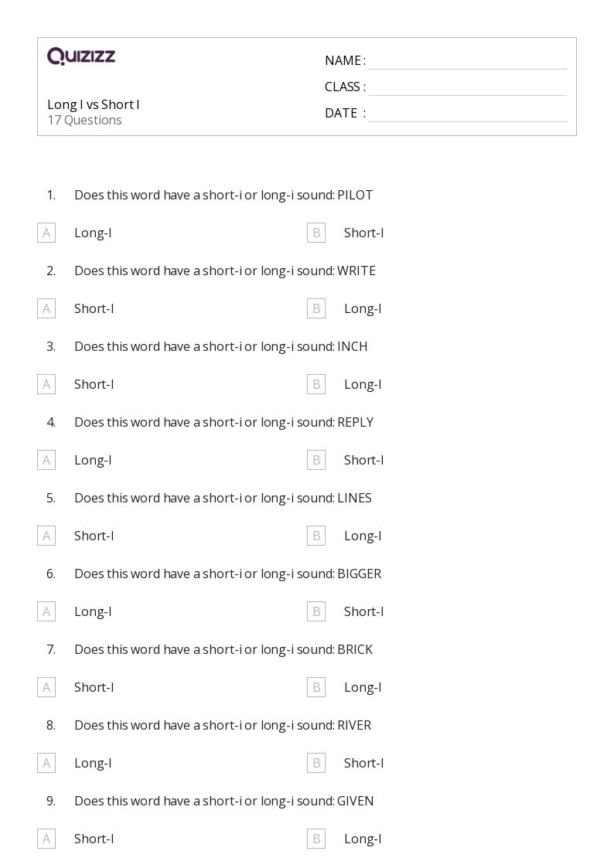The width and height of the screenshot is (614, 868).
Task: Check box A Short-I for INCH question
Action: point(46,384)
